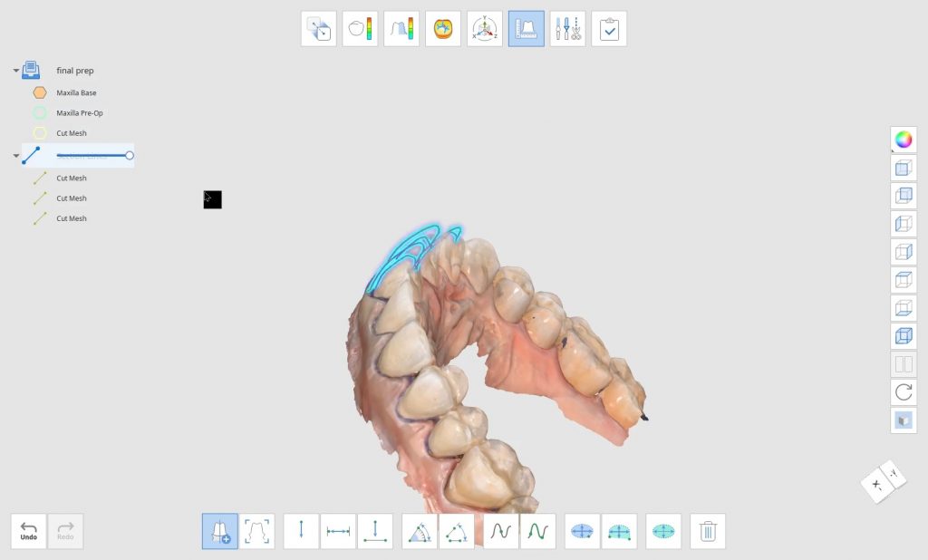Select the horizontal distance measurement tool
The height and width of the screenshot is (560, 928).
point(338,531)
